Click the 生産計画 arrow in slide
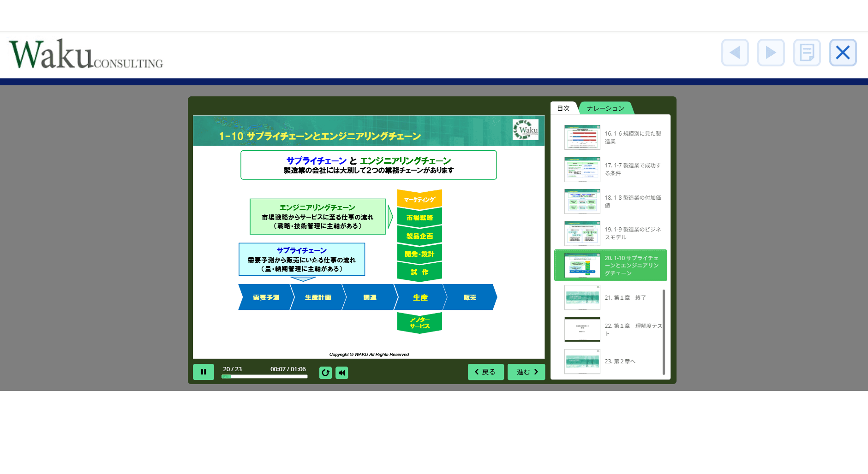868x474 pixels. [318, 297]
